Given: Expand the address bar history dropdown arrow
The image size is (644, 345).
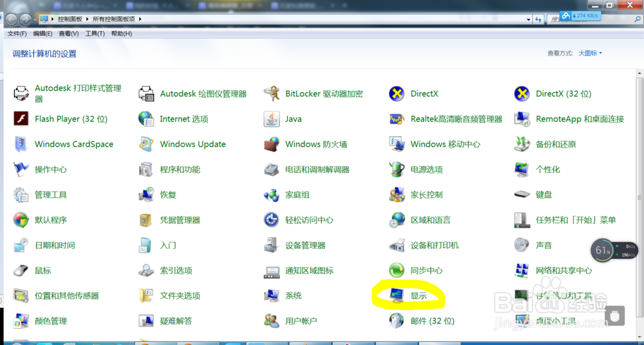Looking at the screenshot, I should (x=528, y=19).
